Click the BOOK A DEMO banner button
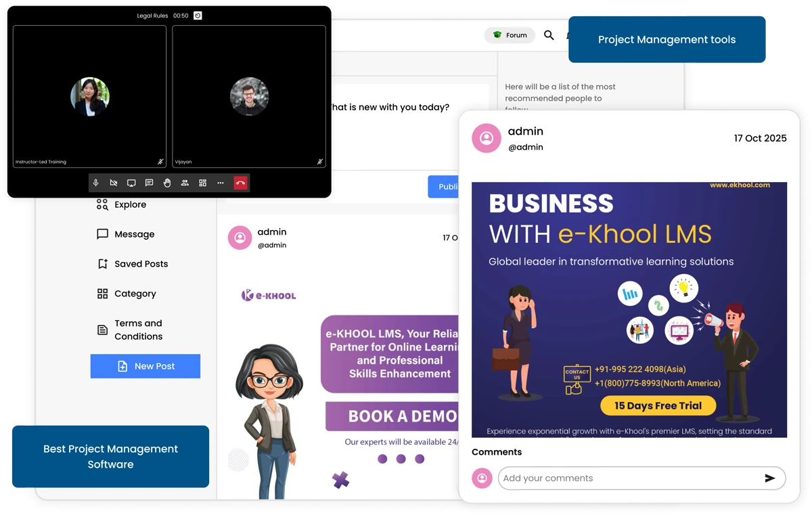812x515 pixels. [393, 416]
